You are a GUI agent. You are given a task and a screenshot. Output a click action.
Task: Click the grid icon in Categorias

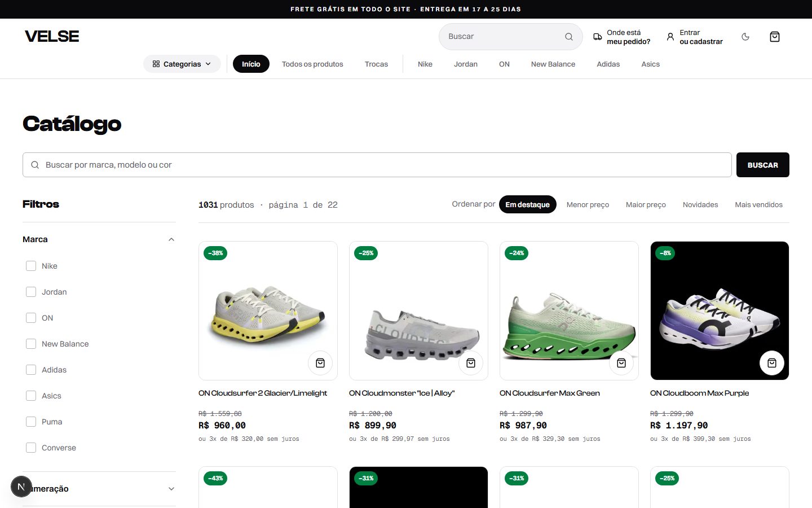[156, 64]
